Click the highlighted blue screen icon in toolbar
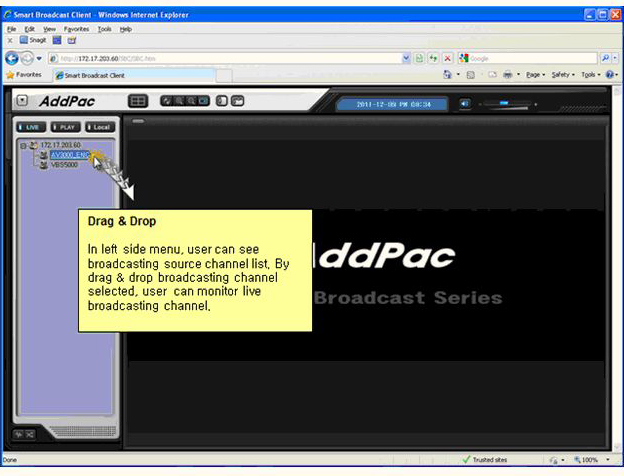The width and height of the screenshot is (624, 476). 203,101
